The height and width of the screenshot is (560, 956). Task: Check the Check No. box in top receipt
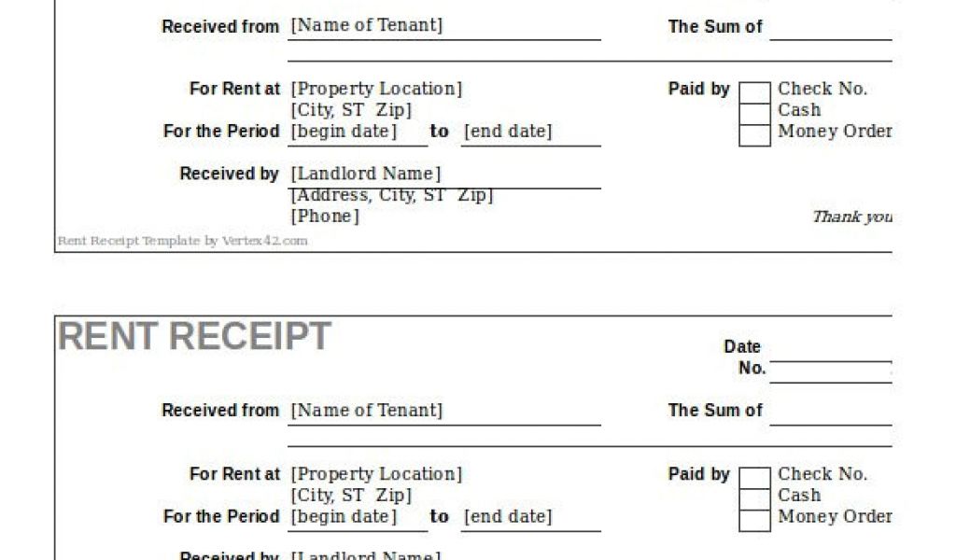point(754,92)
